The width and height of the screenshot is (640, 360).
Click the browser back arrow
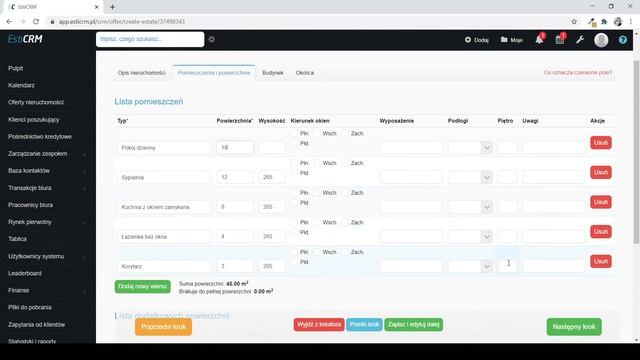[x=9, y=21]
